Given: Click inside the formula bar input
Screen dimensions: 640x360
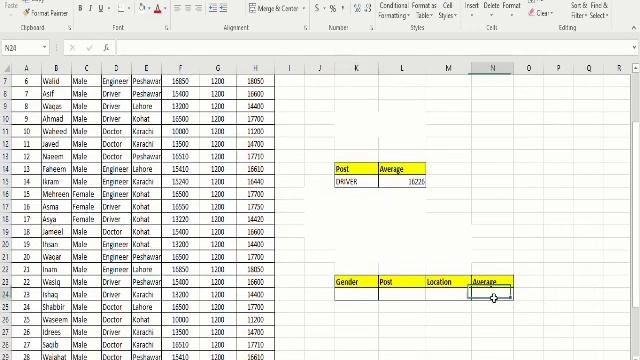Looking at the screenshot, I should click(372, 48).
